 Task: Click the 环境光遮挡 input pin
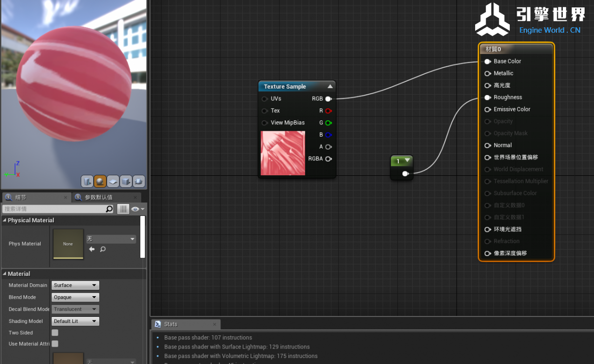click(x=487, y=229)
